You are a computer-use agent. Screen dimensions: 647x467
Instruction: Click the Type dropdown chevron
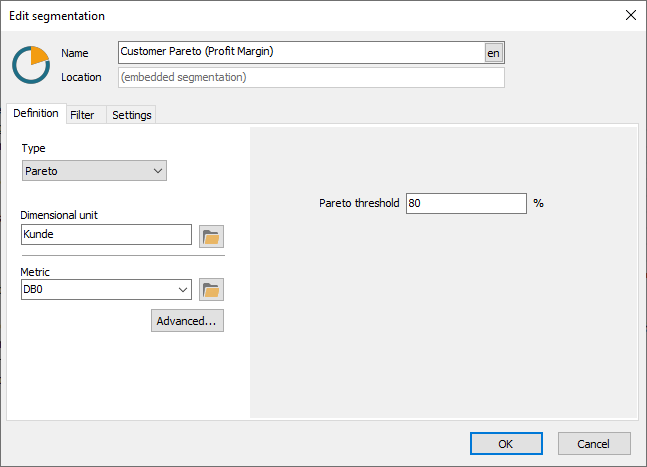tap(158, 171)
